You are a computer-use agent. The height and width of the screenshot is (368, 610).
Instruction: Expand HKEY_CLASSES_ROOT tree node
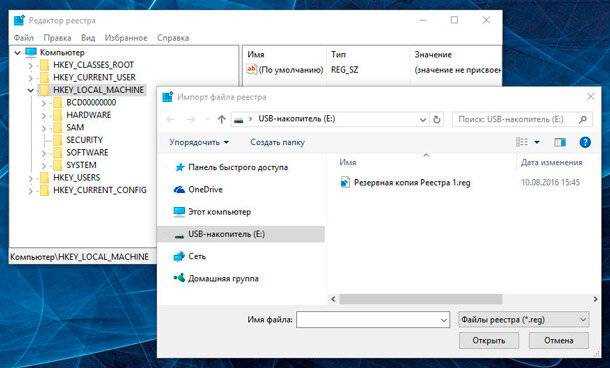[x=30, y=65]
